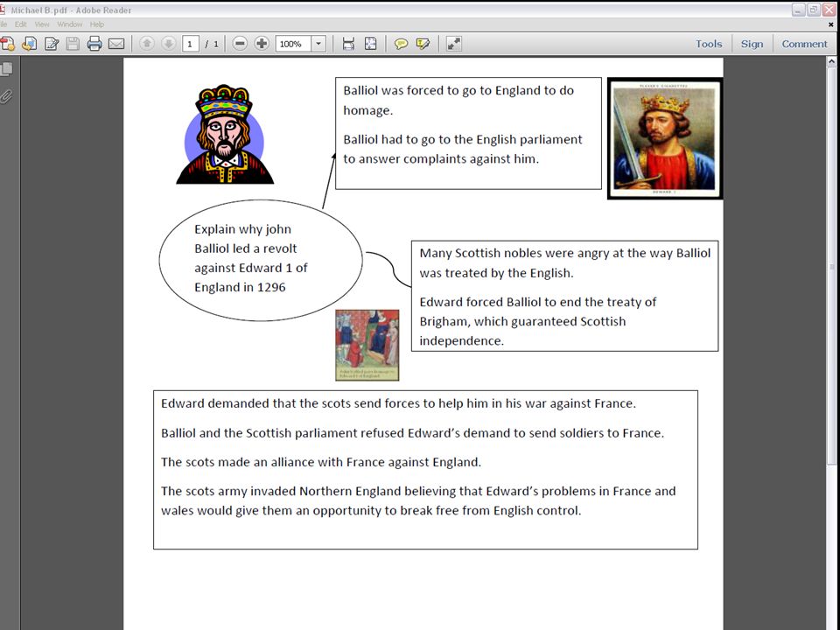The height and width of the screenshot is (630, 840).
Task: Send file by email envelope icon
Action: pos(116,44)
